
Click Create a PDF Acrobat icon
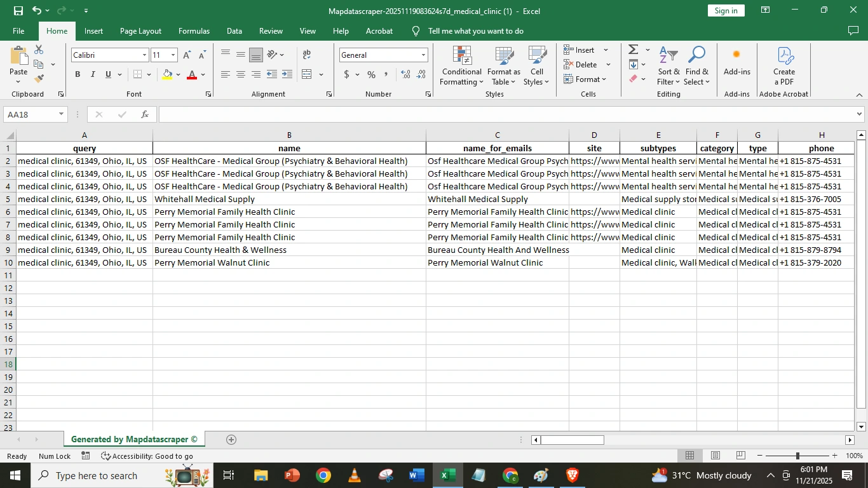coord(784,66)
